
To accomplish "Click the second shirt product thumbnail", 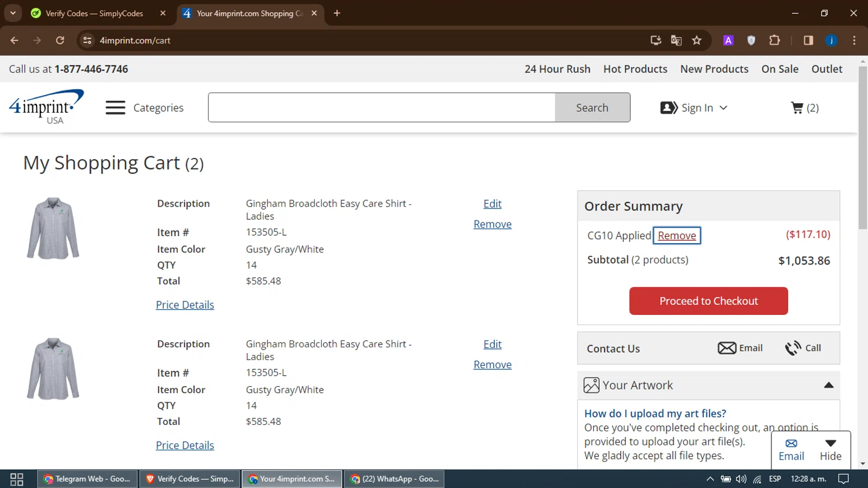I will [x=53, y=369].
